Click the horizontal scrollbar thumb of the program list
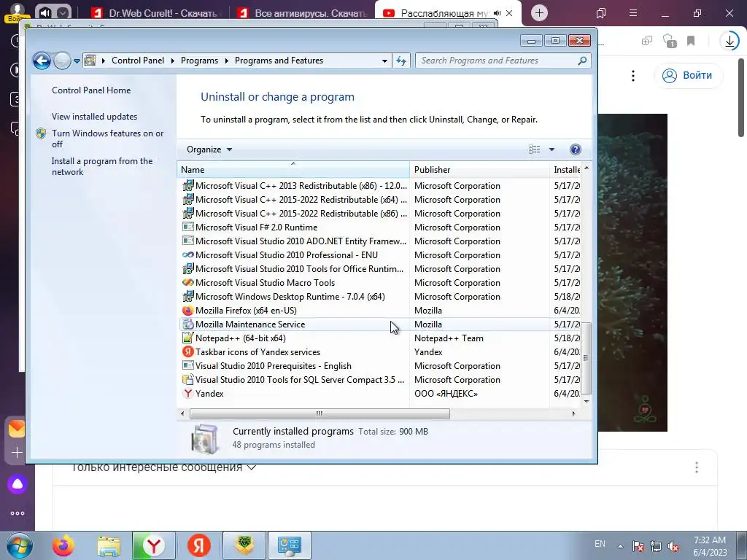 coord(320,414)
